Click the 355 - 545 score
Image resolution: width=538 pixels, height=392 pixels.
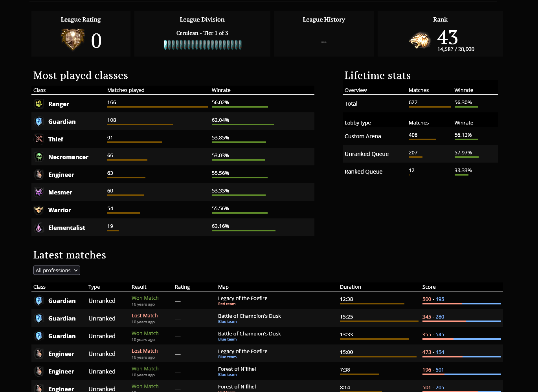pyautogui.click(x=433, y=334)
